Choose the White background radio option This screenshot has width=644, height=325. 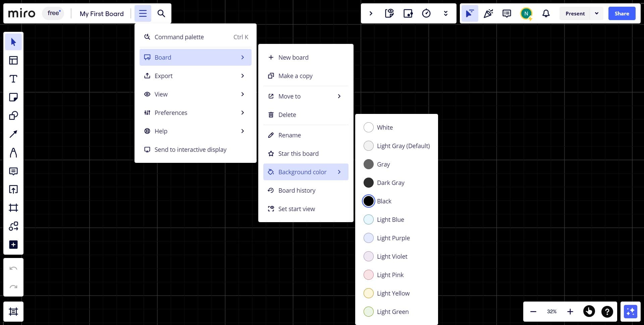(369, 127)
